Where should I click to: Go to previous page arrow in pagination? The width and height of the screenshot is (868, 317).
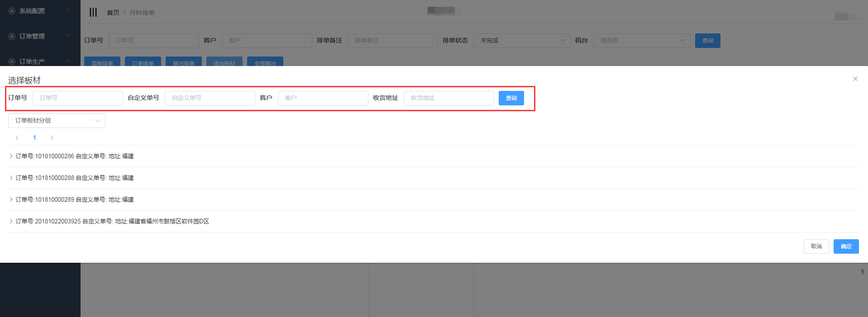[17, 138]
